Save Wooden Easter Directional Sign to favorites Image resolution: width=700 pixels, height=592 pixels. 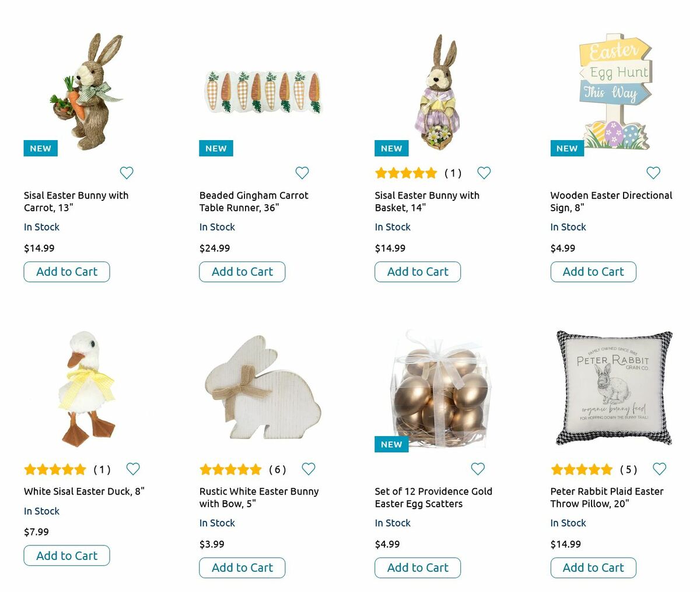(x=653, y=173)
